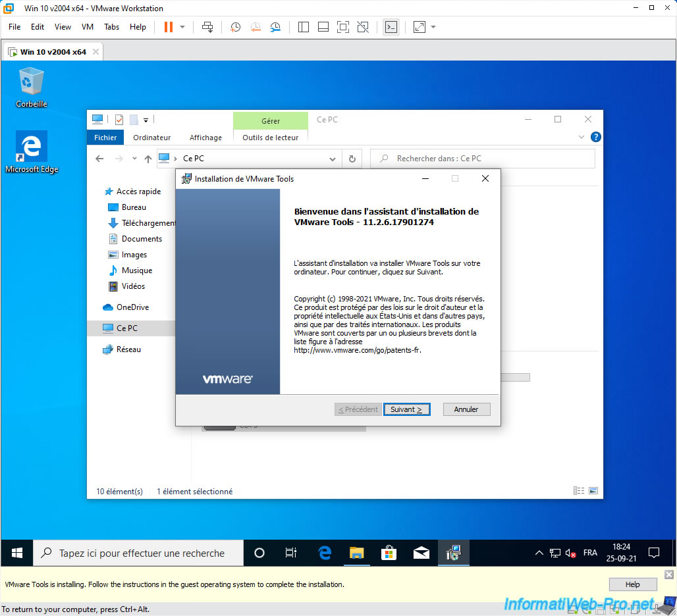Click Send Ctrl+Alt+Del toolbar icon
The height and width of the screenshot is (616, 677).
(x=207, y=27)
